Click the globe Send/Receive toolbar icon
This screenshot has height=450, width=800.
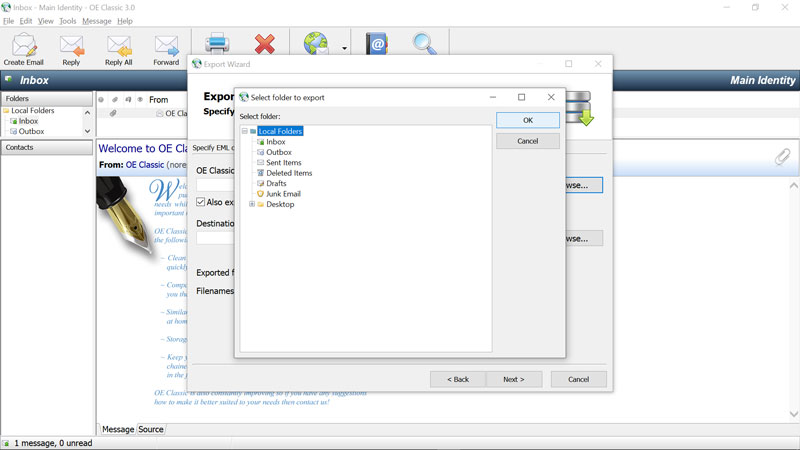click(x=316, y=43)
